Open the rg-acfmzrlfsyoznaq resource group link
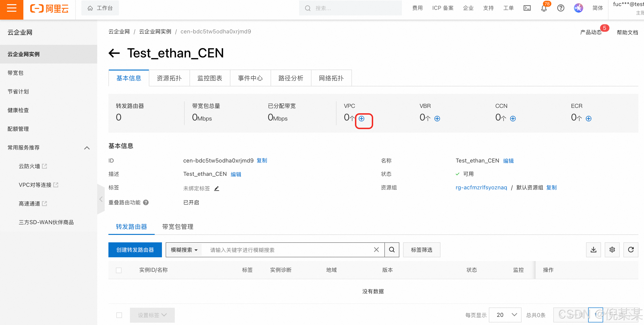The height and width of the screenshot is (325, 644). (x=481, y=187)
